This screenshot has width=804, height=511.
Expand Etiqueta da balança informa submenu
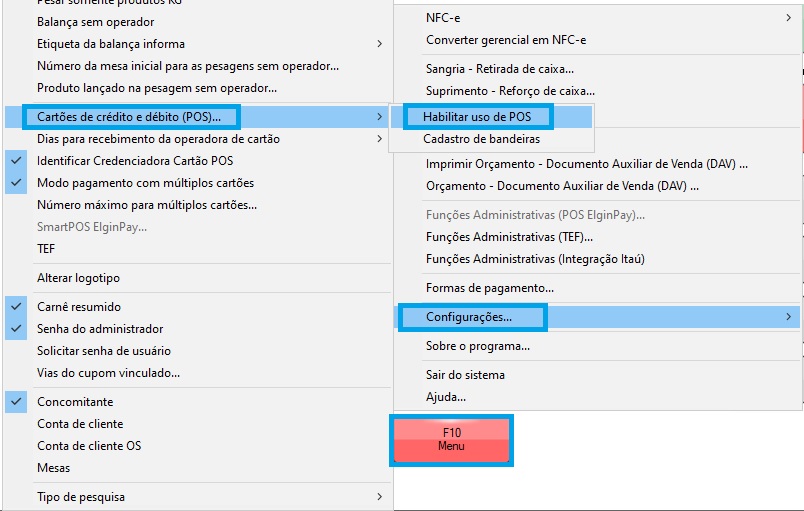pos(200,44)
